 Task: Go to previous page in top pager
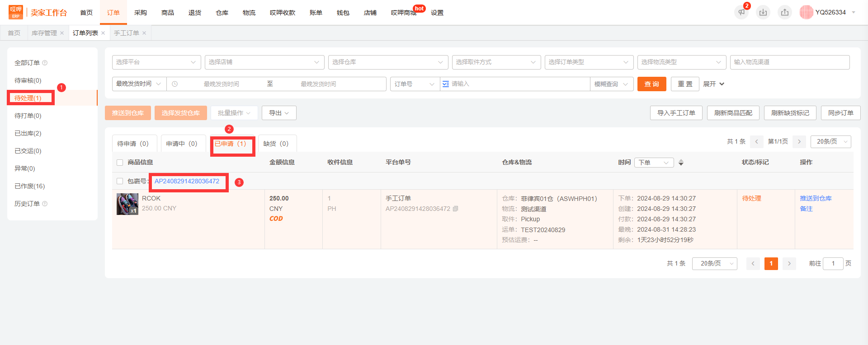757,141
